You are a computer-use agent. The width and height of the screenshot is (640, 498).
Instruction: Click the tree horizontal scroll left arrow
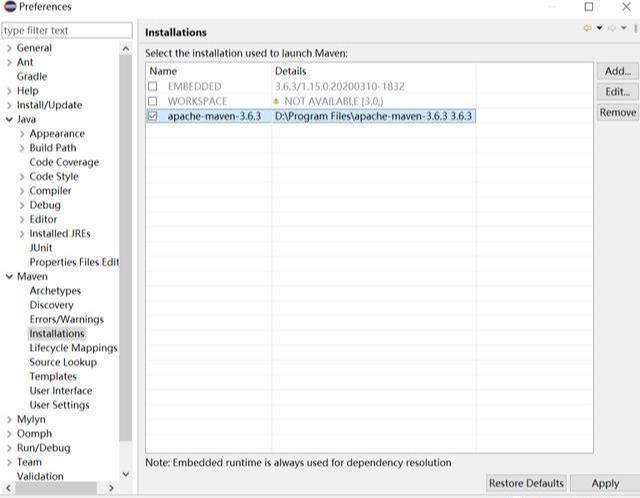[8, 488]
